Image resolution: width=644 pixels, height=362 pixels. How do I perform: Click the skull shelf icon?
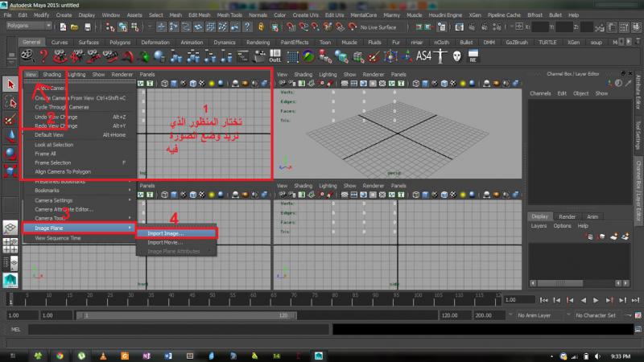(x=456, y=56)
